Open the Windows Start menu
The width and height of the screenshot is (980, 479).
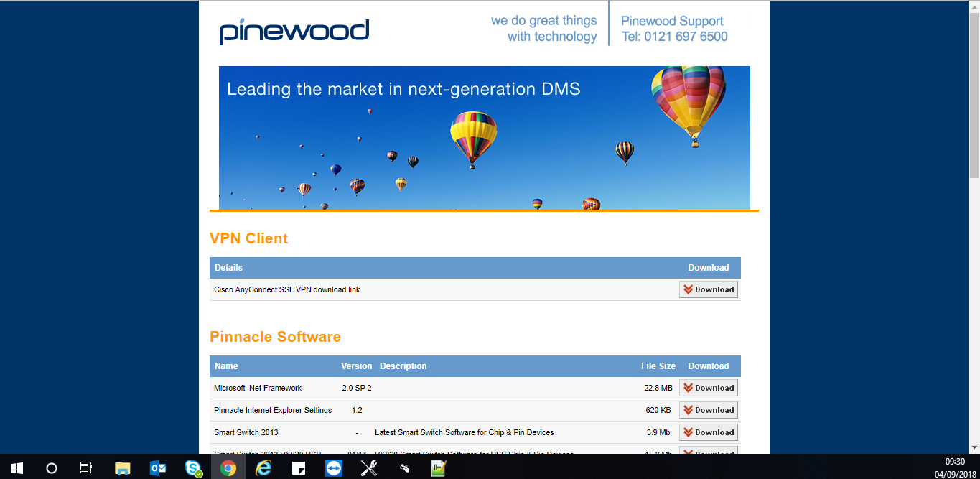pyautogui.click(x=17, y=468)
